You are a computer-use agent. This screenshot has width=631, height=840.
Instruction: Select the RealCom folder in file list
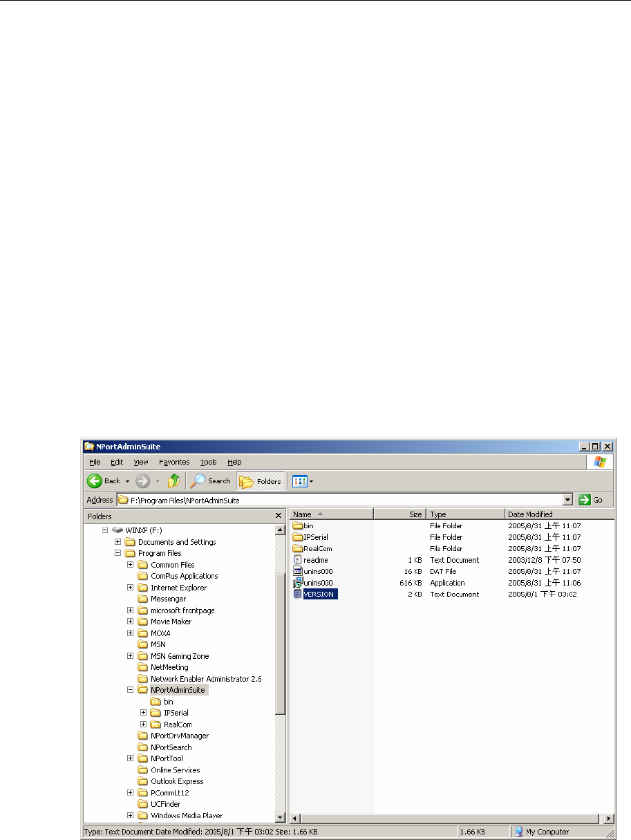pos(312,549)
